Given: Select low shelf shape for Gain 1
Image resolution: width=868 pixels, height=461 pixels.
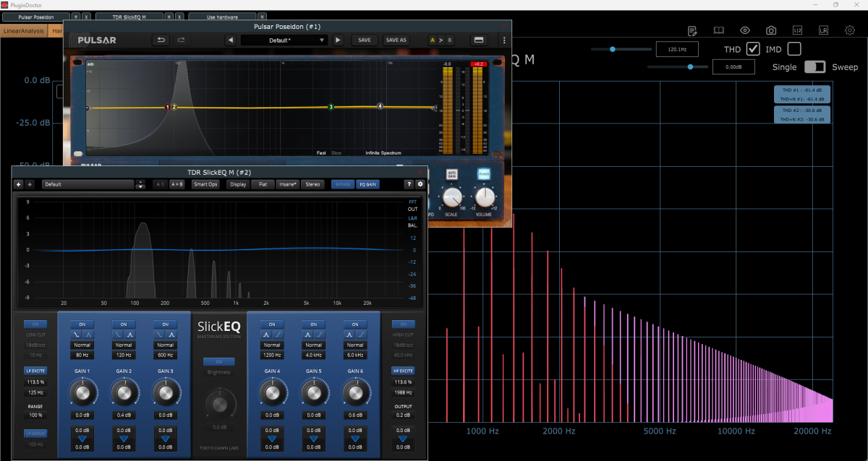Looking at the screenshot, I should click(x=76, y=335).
